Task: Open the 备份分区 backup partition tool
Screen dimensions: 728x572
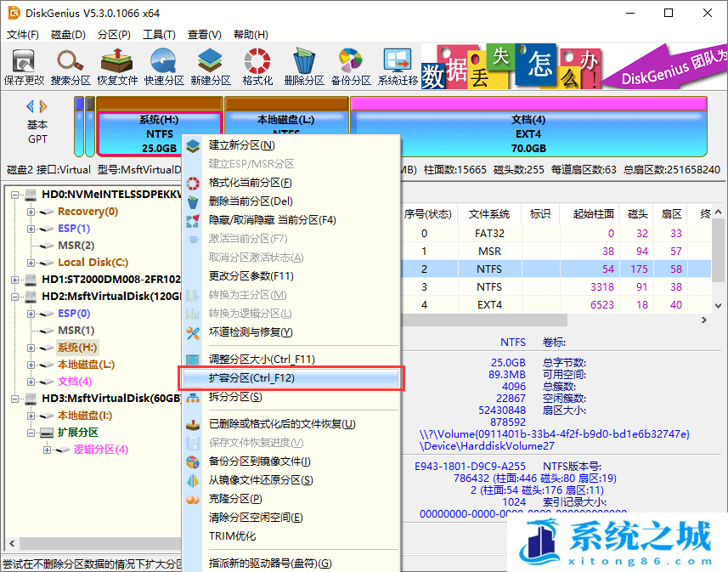Action: coord(351,66)
